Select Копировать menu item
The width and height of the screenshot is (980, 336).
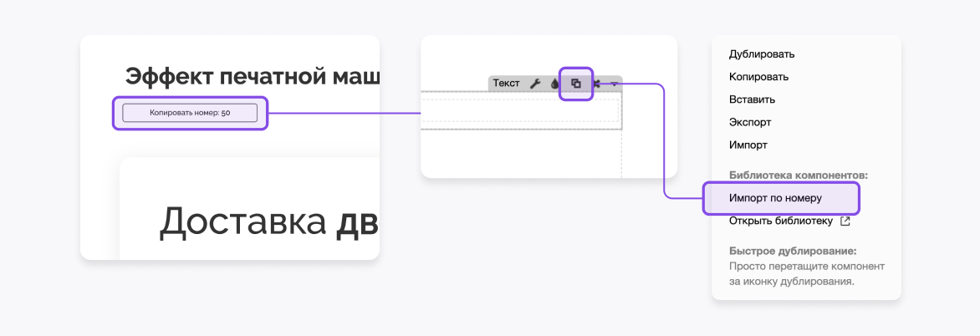pos(758,77)
